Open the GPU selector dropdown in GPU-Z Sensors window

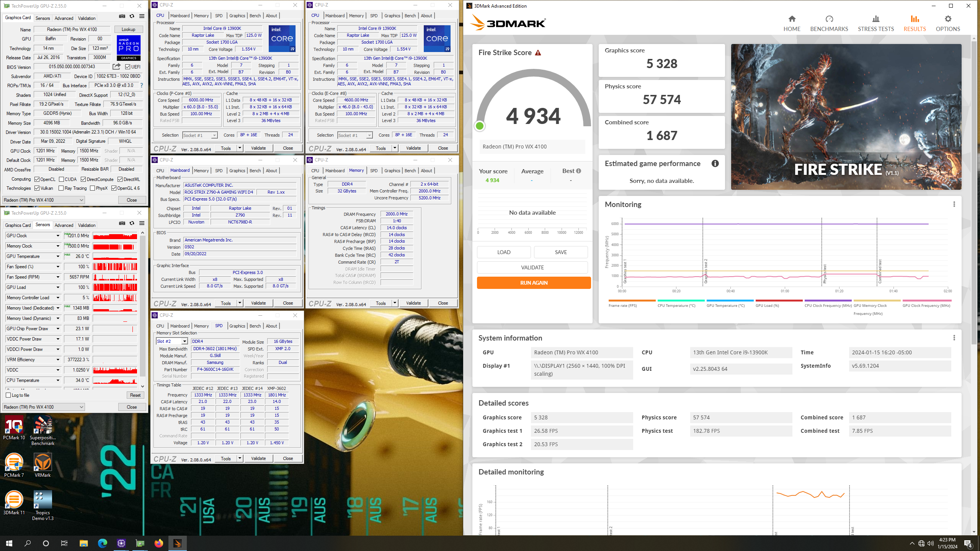[x=43, y=407]
